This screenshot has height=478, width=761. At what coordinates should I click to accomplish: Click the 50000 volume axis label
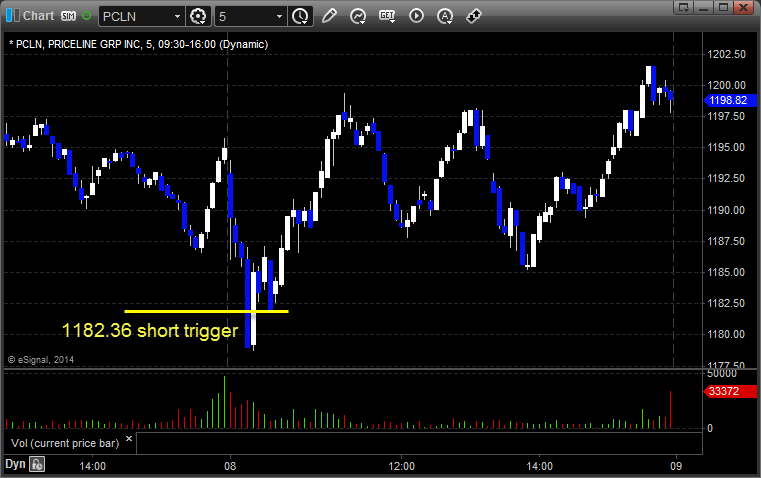tap(722, 374)
